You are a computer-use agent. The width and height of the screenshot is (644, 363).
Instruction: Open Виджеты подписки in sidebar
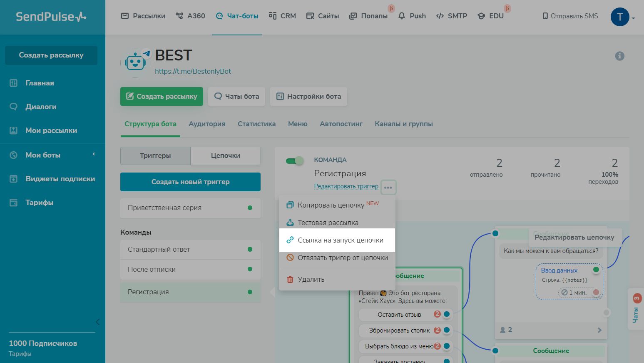pos(60,179)
